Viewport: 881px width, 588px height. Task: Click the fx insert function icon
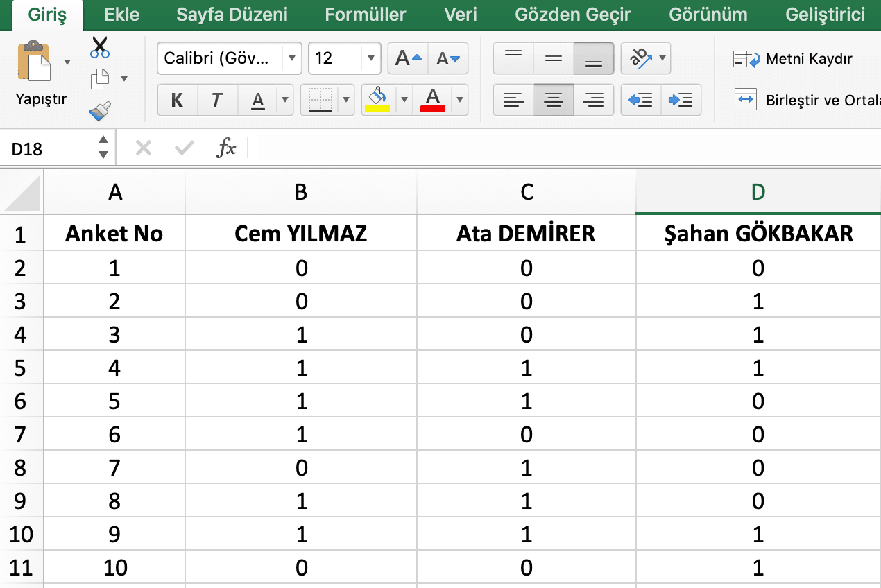tap(227, 148)
